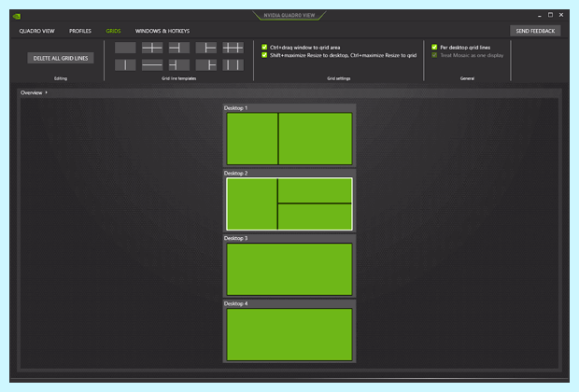The image size is (579, 392).
Task: Close the Quadro View window
Action: [x=561, y=15]
